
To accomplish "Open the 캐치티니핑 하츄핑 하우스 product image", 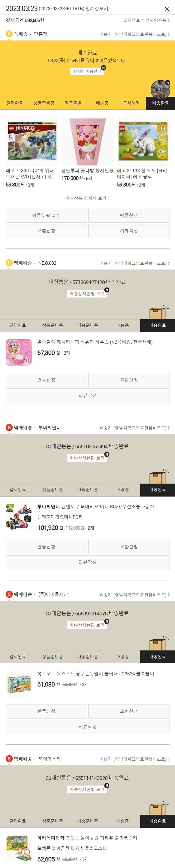I will tap(19, 352).
